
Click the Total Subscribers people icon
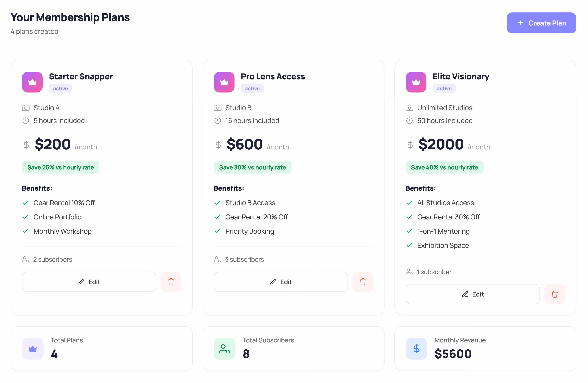coord(225,349)
